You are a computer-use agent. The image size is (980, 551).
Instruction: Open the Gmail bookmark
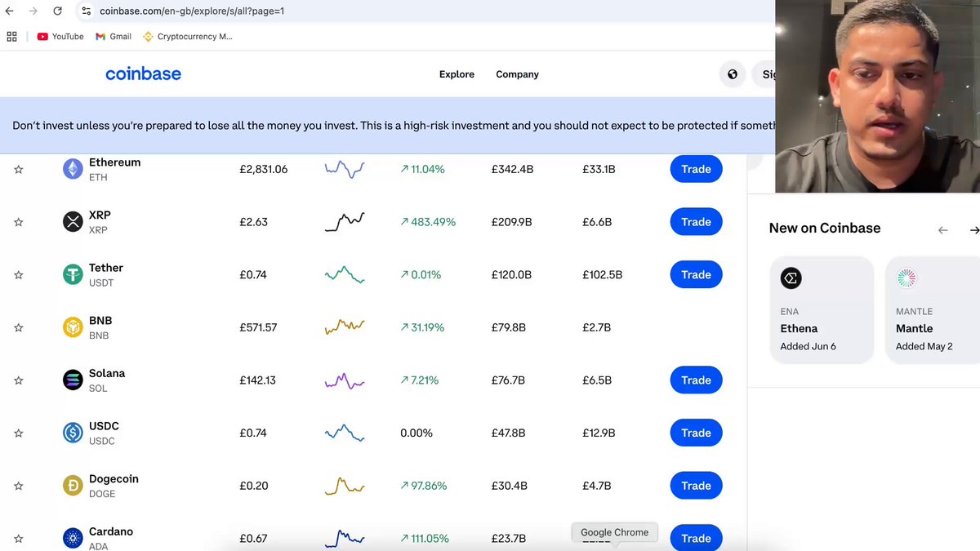[x=114, y=37]
